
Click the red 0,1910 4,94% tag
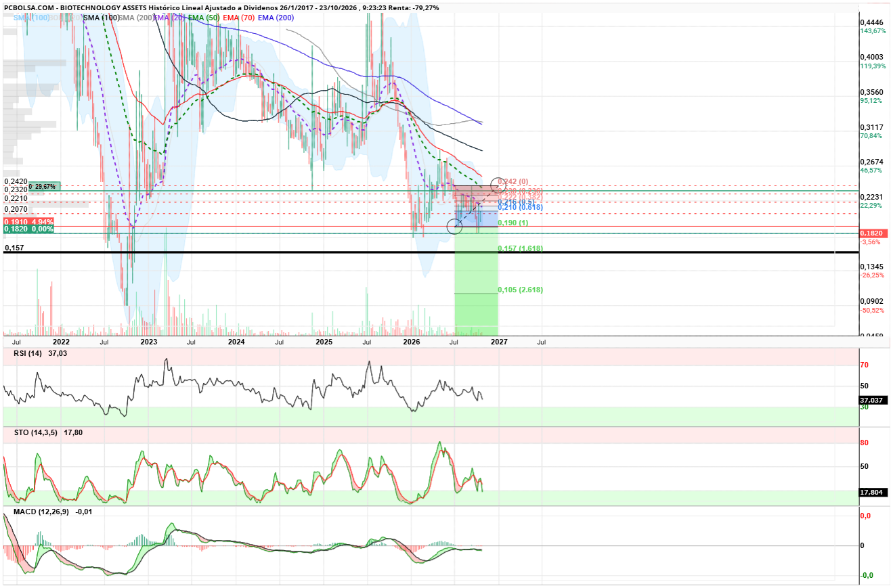pos(28,222)
